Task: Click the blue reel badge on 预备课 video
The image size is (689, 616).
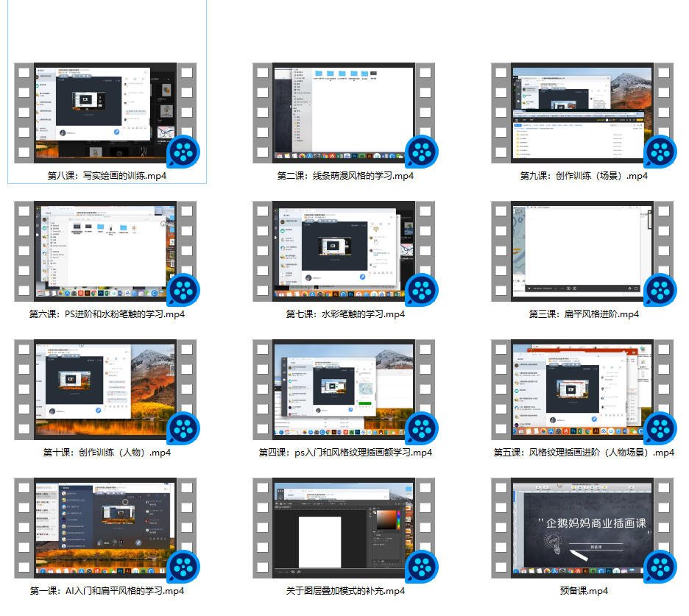Action: point(660,567)
